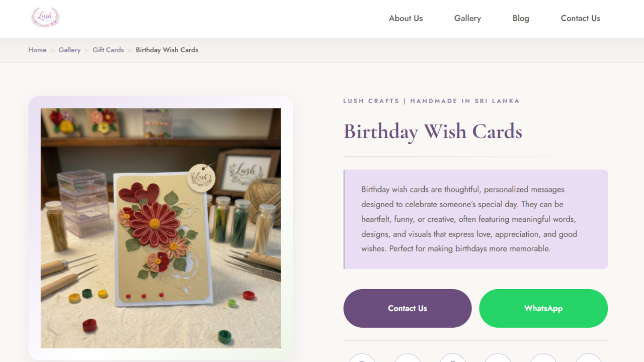Click the Lush Crafts wreath logo
The image size is (644, 362).
click(45, 18)
